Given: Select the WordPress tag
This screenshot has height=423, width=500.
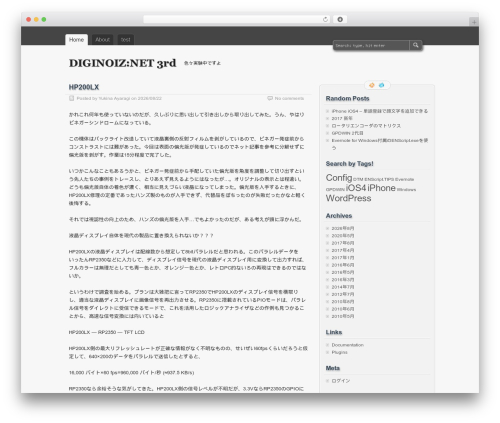Looking at the screenshot, I should (348, 198).
